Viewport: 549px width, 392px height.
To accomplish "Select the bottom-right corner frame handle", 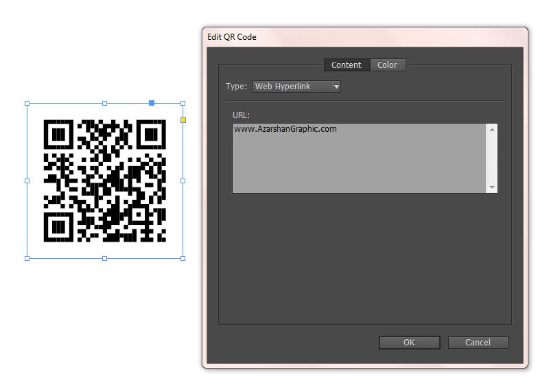I will tap(183, 258).
